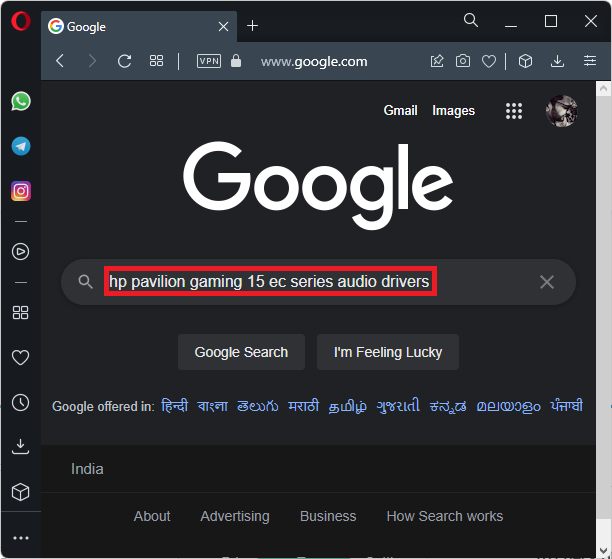
Task: Open History clock icon in sidebar
Action: click(20, 402)
